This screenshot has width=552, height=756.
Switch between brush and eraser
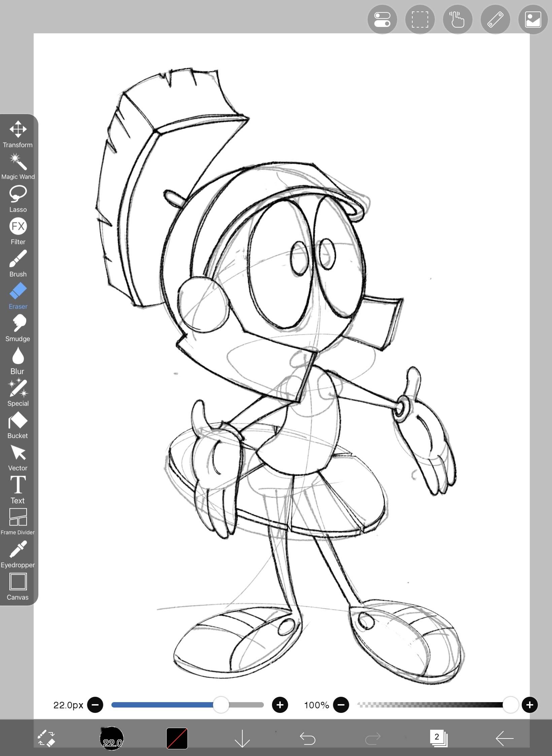click(x=46, y=738)
